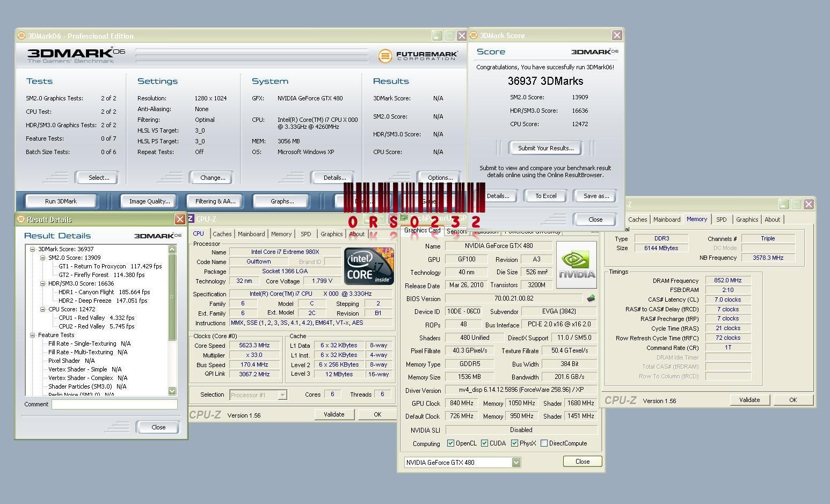
Task: Click the BIOS upload chip icon in GPU-Z
Action: [591, 298]
